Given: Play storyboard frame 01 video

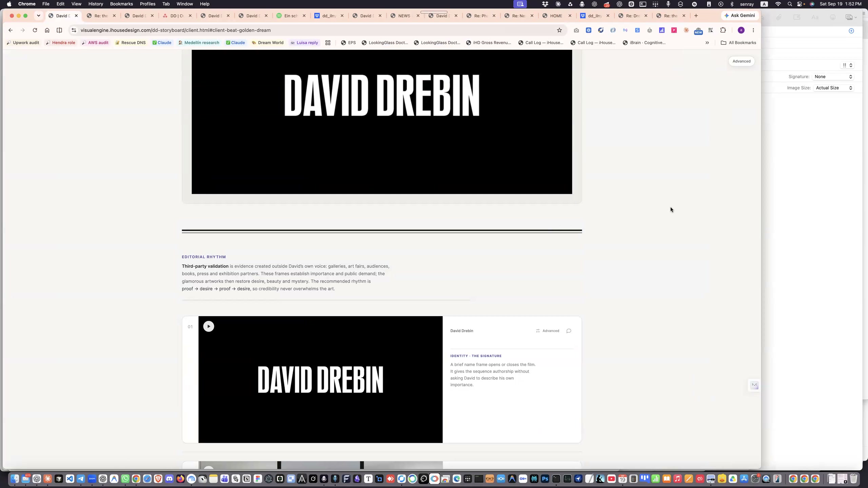Looking at the screenshot, I should (x=209, y=326).
